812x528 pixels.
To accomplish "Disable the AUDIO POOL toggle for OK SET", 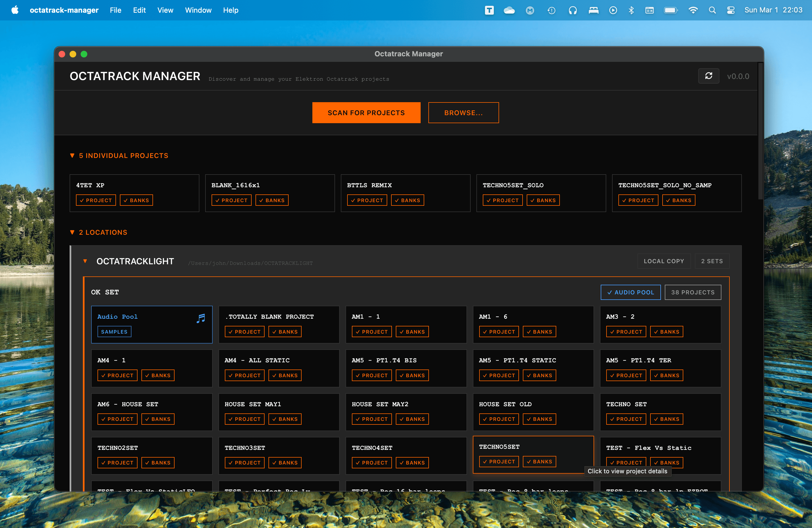I will point(631,292).
